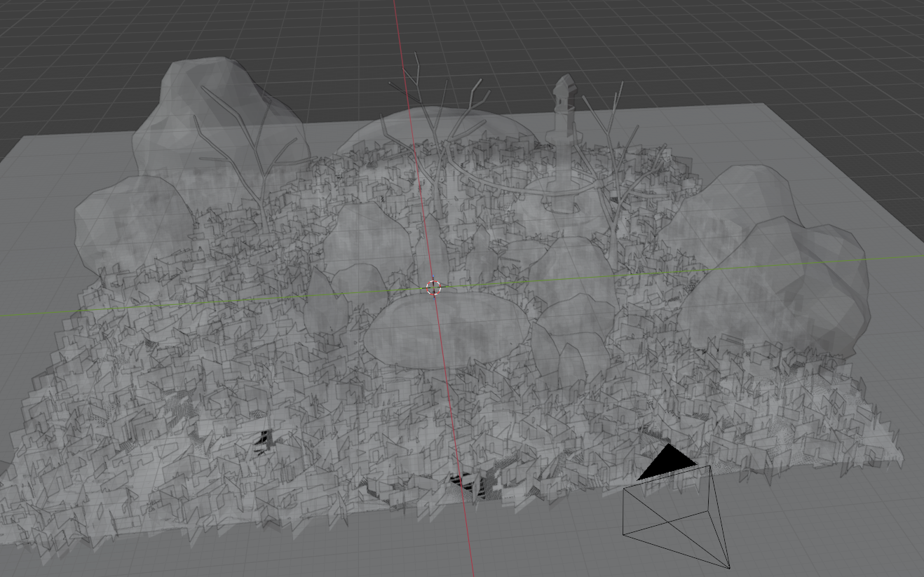Select the large flat oval rock
The width and height of the screenshot is (924, 577).
point(447,330)
